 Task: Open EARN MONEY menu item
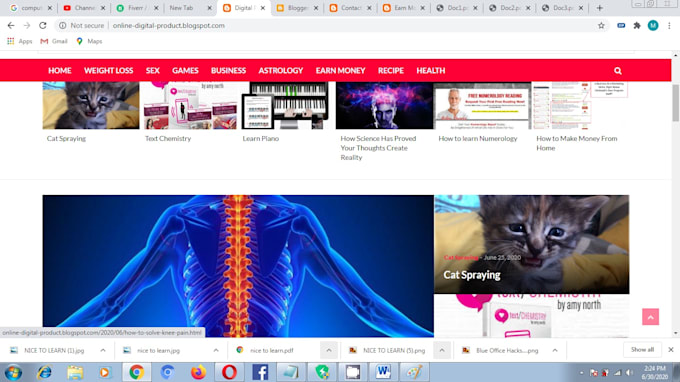(x=340, y=71)
